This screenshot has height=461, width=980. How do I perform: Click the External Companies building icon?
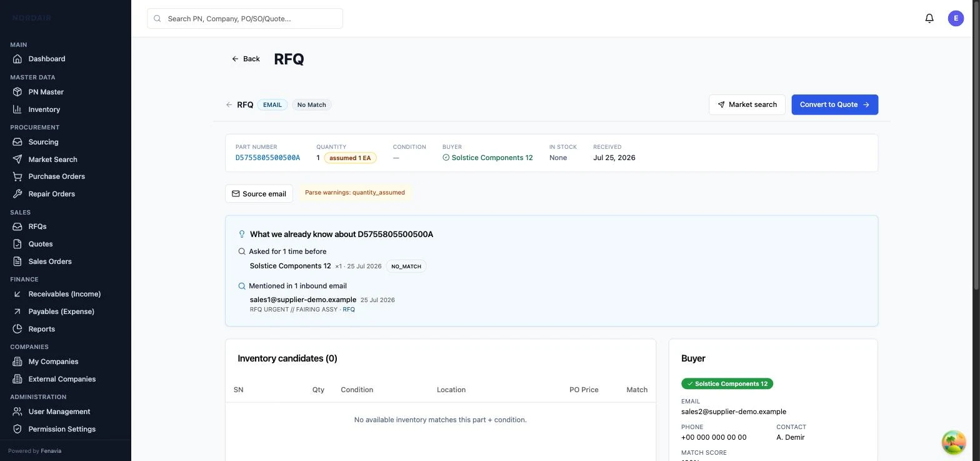(17, 379)
